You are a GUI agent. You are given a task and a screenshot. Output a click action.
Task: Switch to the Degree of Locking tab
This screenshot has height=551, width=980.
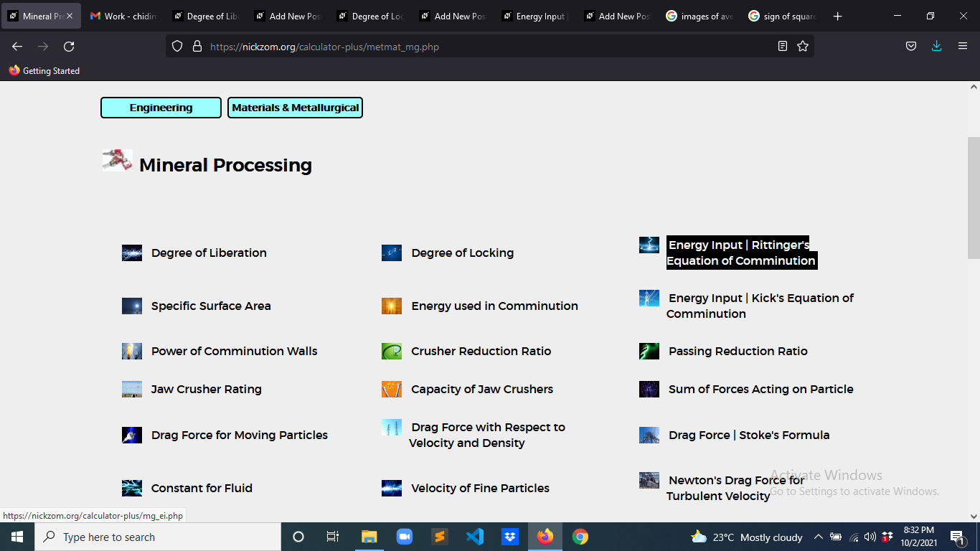point(371,16)
